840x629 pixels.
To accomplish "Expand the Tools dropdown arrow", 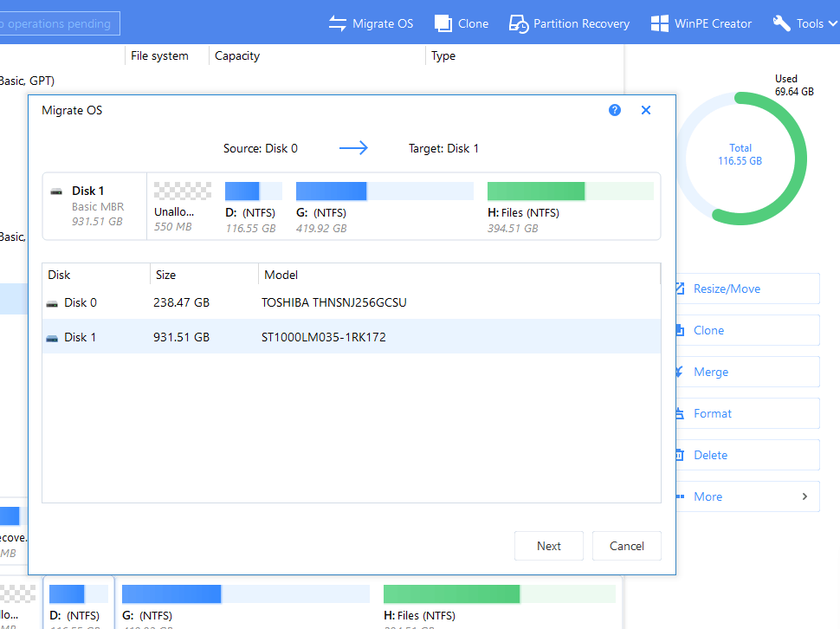I will pos(832,23).
